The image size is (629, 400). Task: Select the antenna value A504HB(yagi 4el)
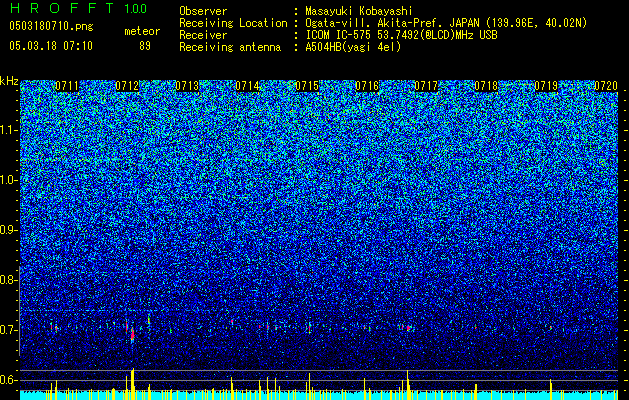pos(353,47)
